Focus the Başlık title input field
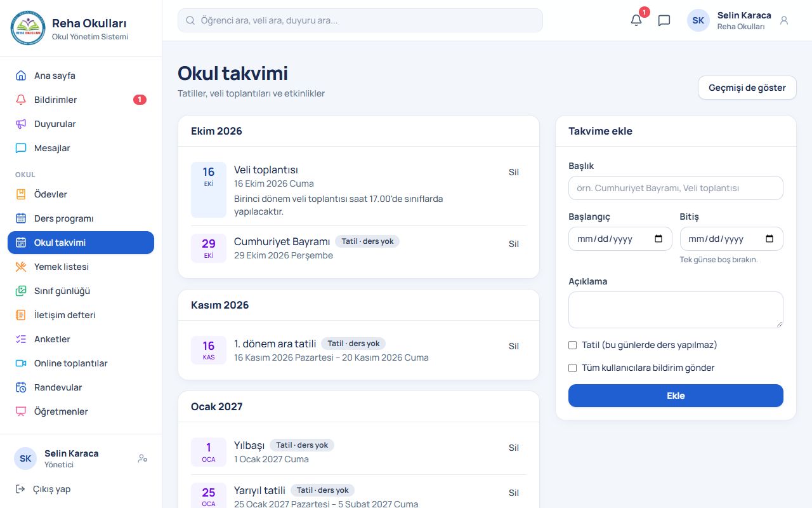This screenshot has height=508, width=812. click(676, 188)
